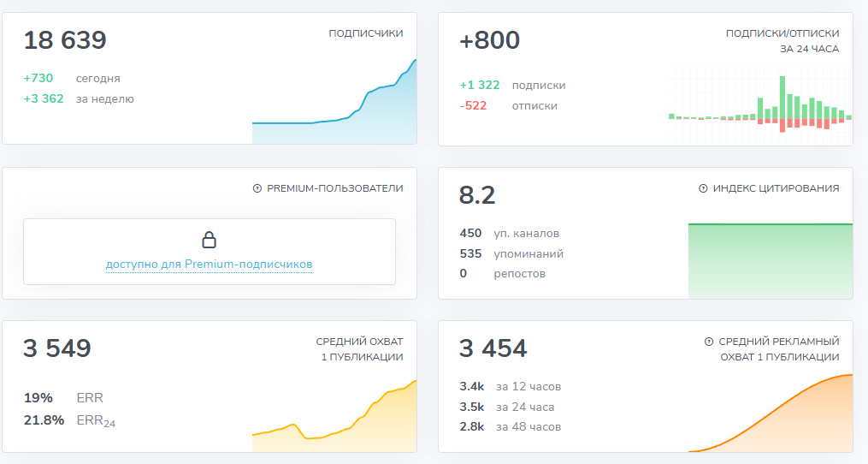
Task: Click the yellow average reach chart
Action: click(334, 416)
